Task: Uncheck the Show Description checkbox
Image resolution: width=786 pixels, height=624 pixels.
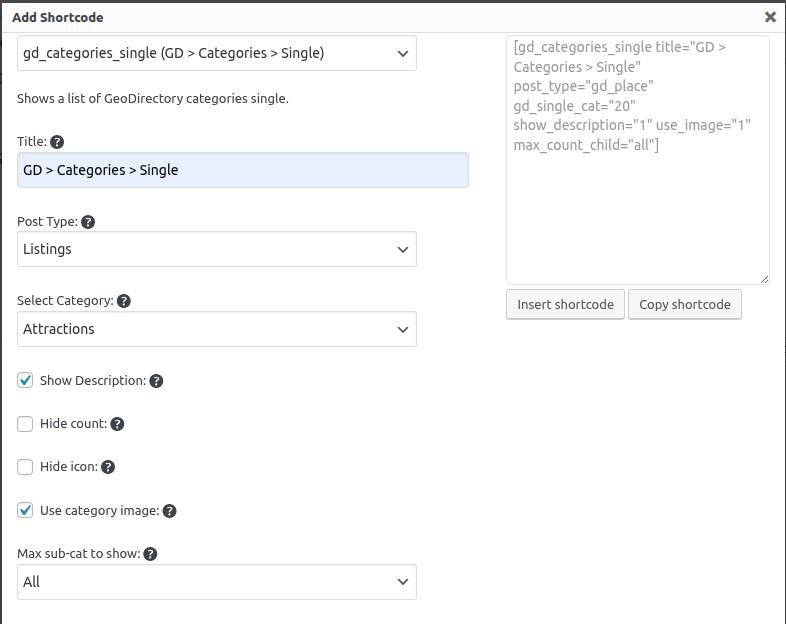Action: [x=26, y=381]
